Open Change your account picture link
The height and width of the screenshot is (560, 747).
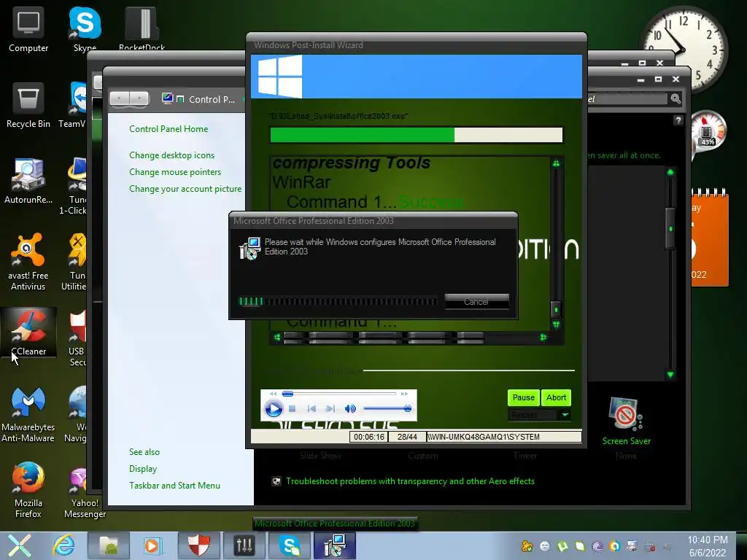tap(185, 189)
